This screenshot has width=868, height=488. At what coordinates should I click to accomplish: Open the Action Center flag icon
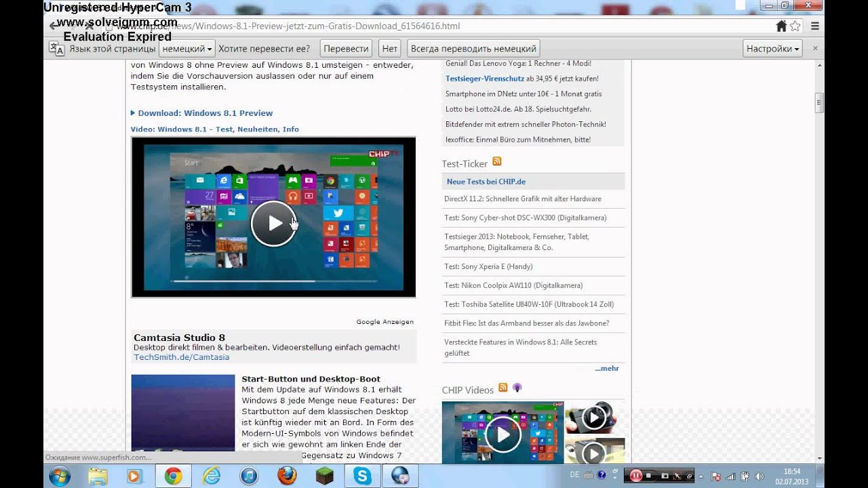pos(715,476)
